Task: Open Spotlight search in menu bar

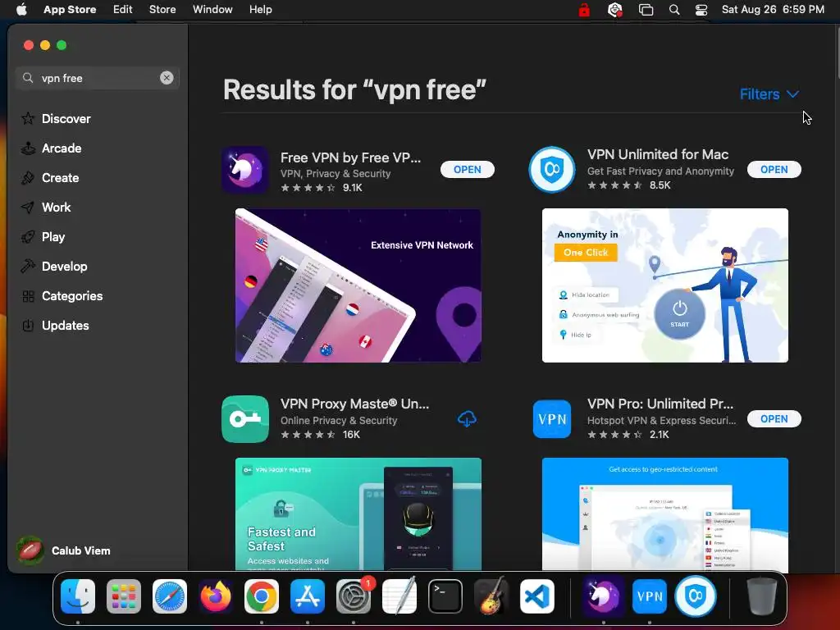Action: click(x=674, y=10)
